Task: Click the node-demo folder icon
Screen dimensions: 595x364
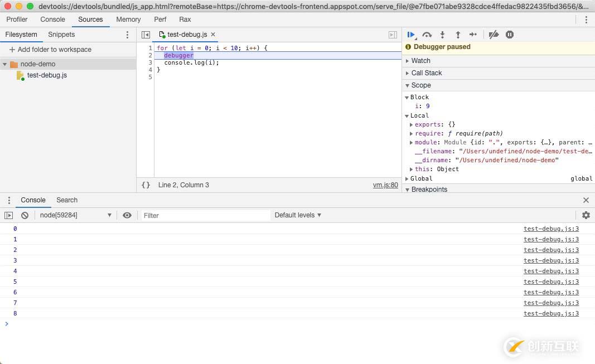Action: click(x=14, y=64)
